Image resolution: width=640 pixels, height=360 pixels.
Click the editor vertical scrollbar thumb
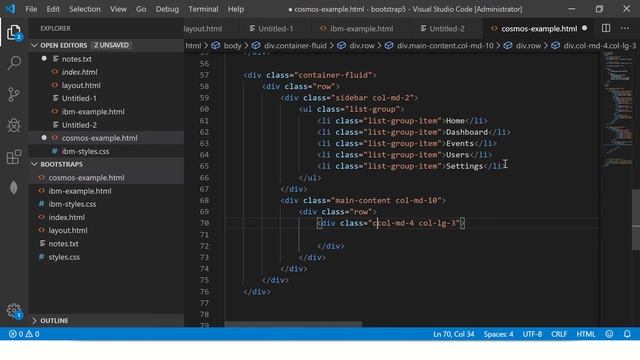[636, 220]
